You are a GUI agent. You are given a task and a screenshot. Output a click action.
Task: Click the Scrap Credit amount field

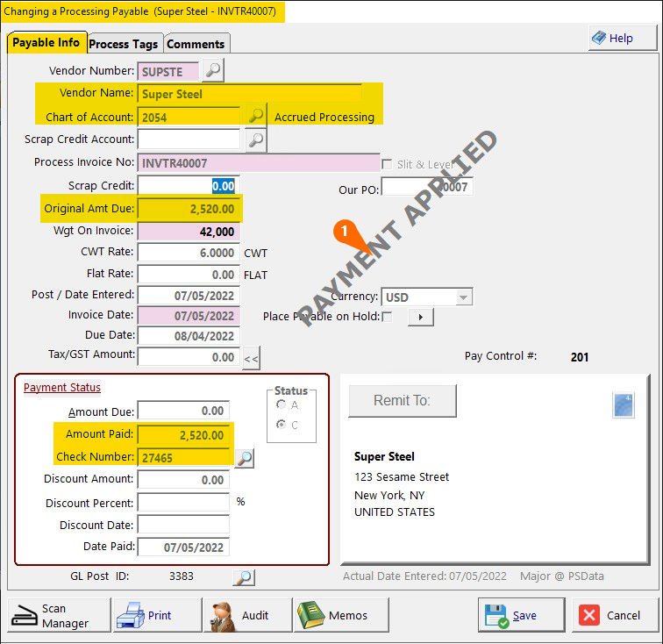click(x=189, y=186)
